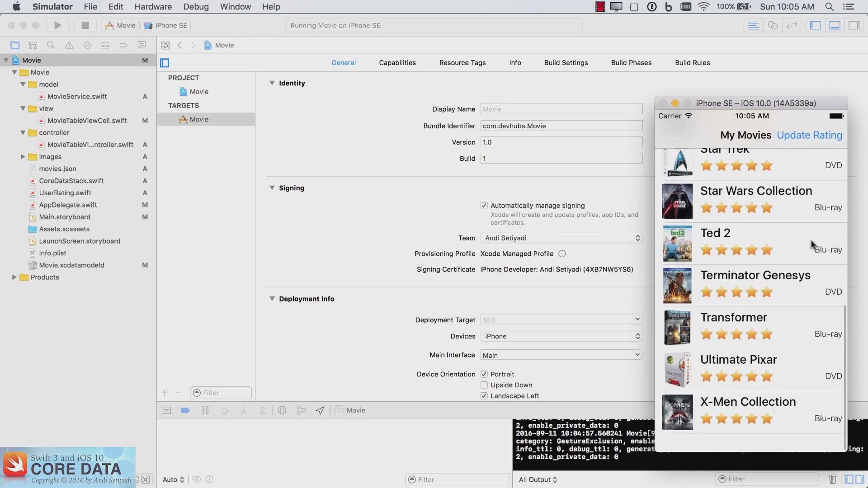This screenshot has height=488, width=868.
Task: Hide the debug area with the console toggle
Action: [166, 410]
